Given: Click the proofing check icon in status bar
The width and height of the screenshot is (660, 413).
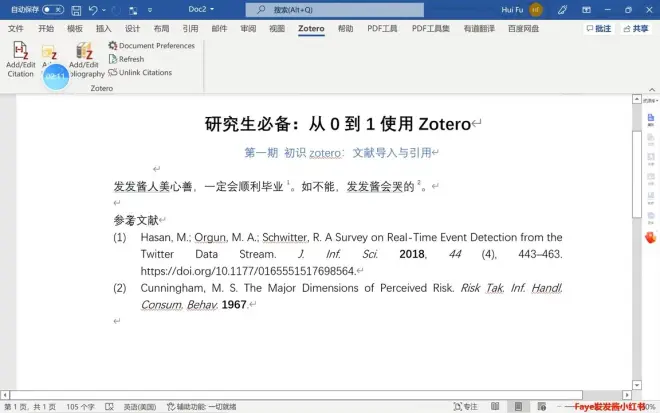Looking at the screenshot, I should point(109,407).
